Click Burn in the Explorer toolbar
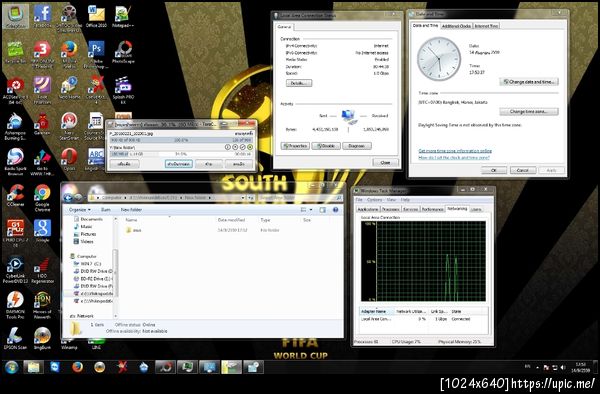 pos(106,210)
